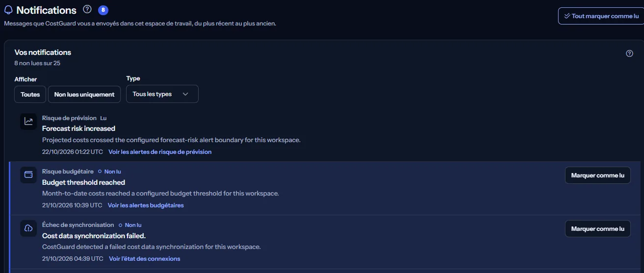Click the 8 non lues sur 25 text
Image resolution: width=644 pixels, height=273 pixels.
click(37, 63)
